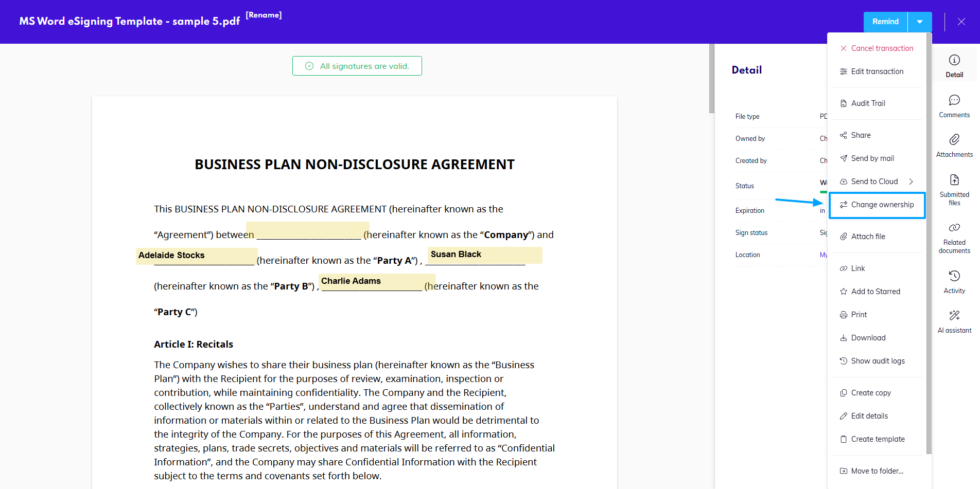Open the Submitted files panel
The width and height of the screenshot is (980, 489).
click(954, 189)
